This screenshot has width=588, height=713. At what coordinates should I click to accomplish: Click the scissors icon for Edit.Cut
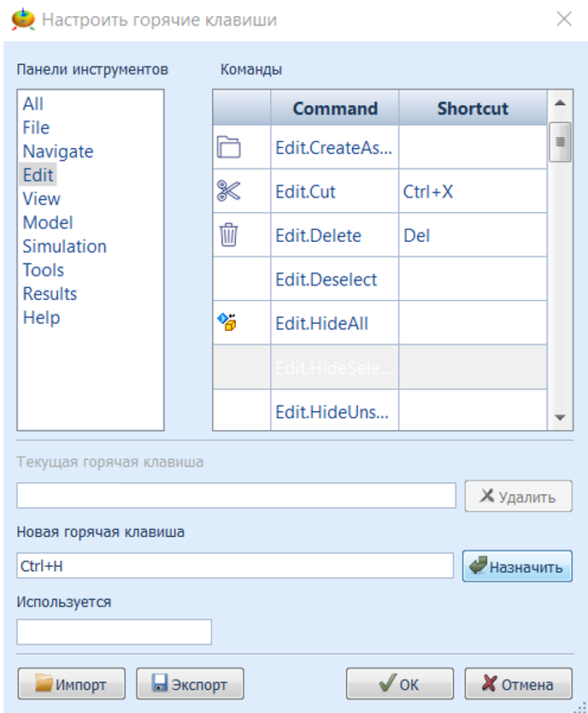(228, 192)
